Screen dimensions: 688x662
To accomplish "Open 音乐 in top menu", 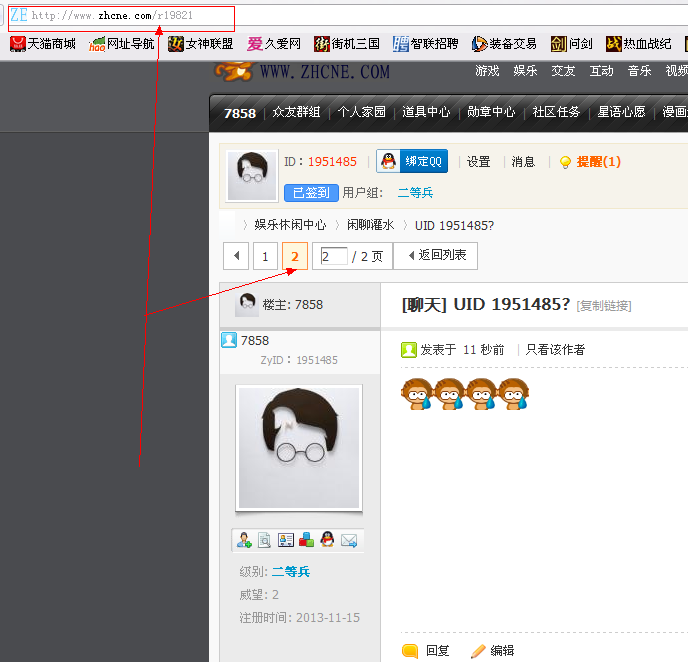I will tap(639, 71).
